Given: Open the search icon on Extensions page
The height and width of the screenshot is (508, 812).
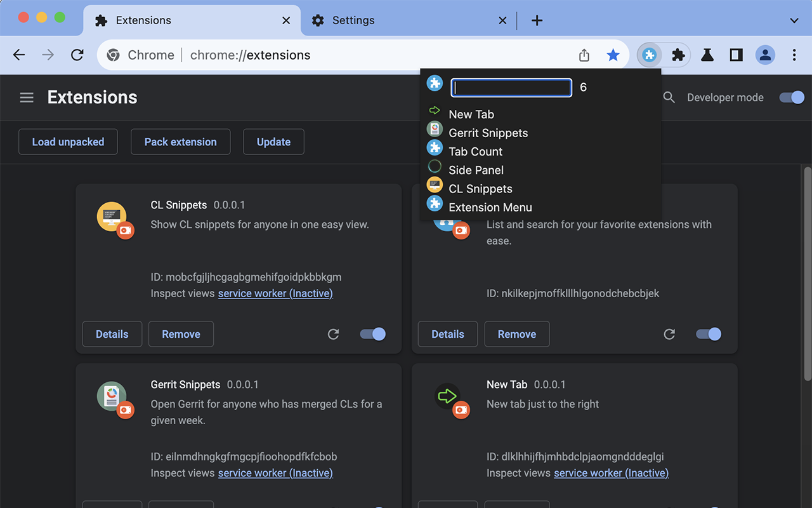Looking at the screenshot, I should [x=669, y=97].
